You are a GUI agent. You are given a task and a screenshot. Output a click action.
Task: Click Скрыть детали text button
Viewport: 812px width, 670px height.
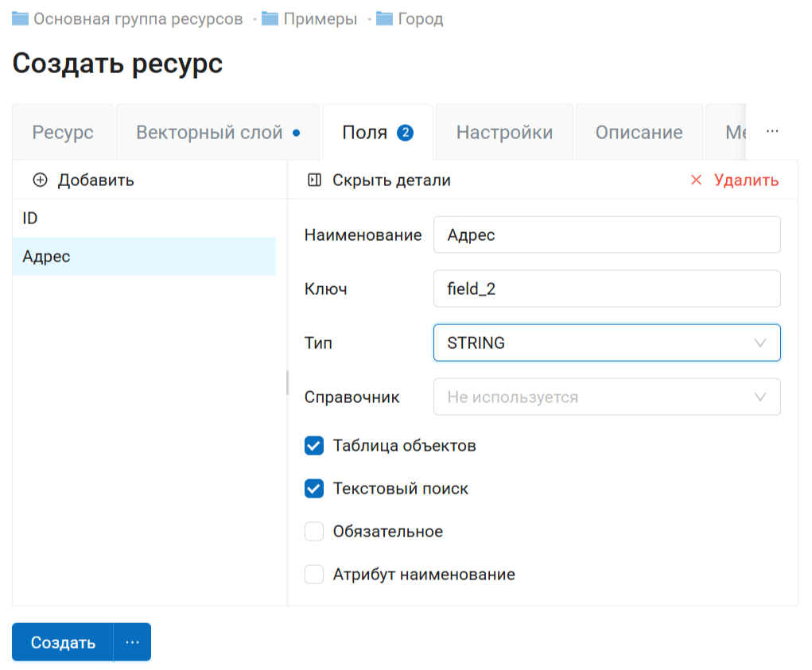pos(391,180)
